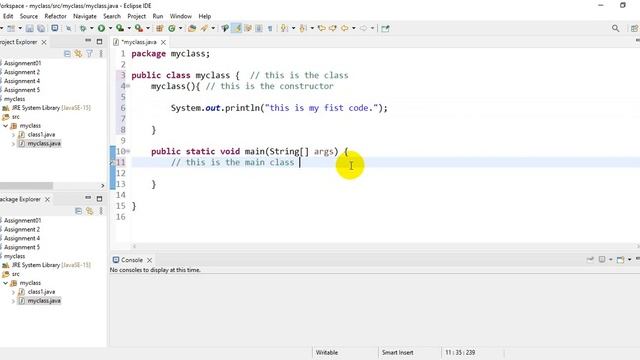Screen dimensions: 640x360
Task: Click line number 6 in the editor gutter
Action: point(122,108)
